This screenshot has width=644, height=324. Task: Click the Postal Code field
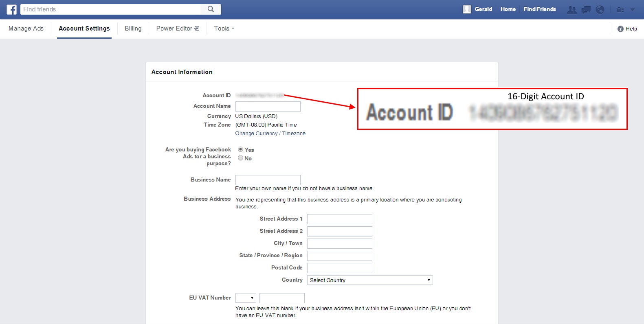[x=340, y=268]
